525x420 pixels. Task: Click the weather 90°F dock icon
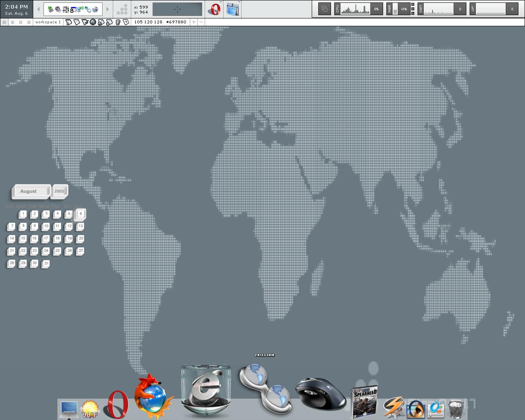[90, 409]
